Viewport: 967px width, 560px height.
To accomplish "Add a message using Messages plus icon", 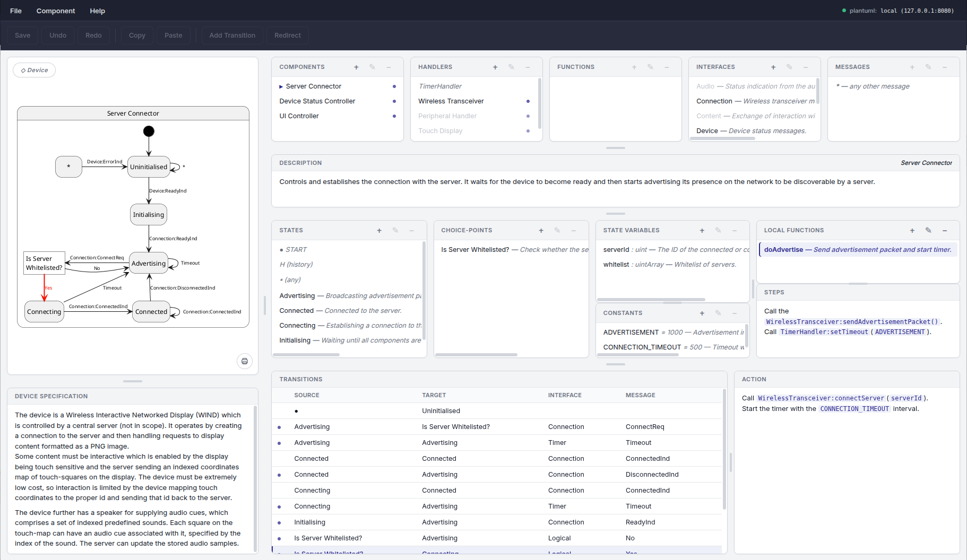I will [x=912, y=67].
